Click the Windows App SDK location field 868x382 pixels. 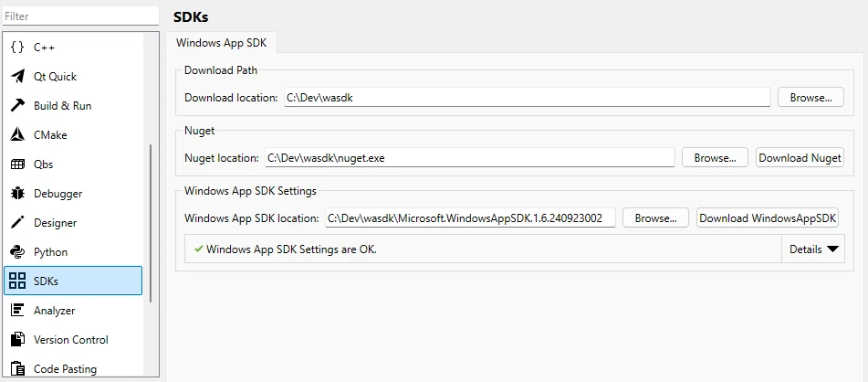click(470, 218)
